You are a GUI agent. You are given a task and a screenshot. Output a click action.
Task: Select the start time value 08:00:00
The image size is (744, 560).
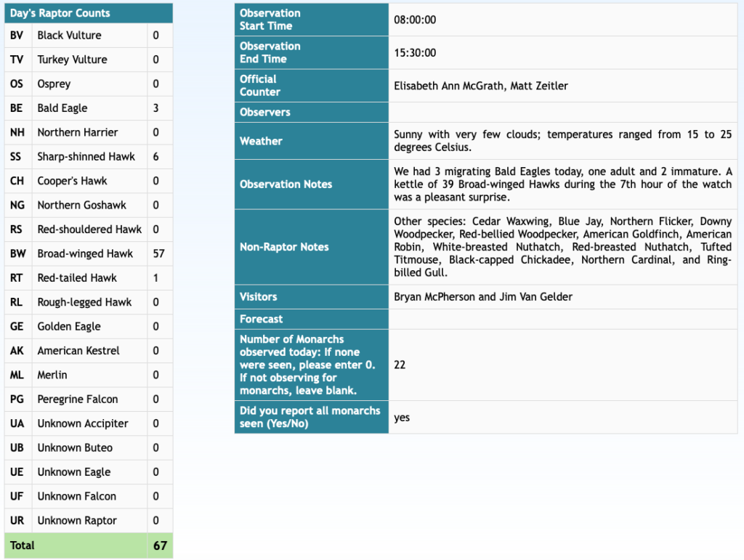[x=415, y=20]
